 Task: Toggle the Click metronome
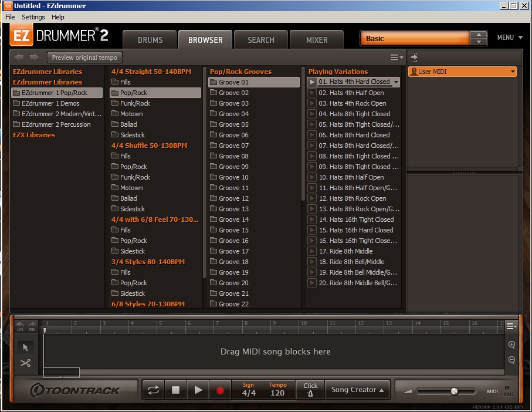tap(310, 390)
